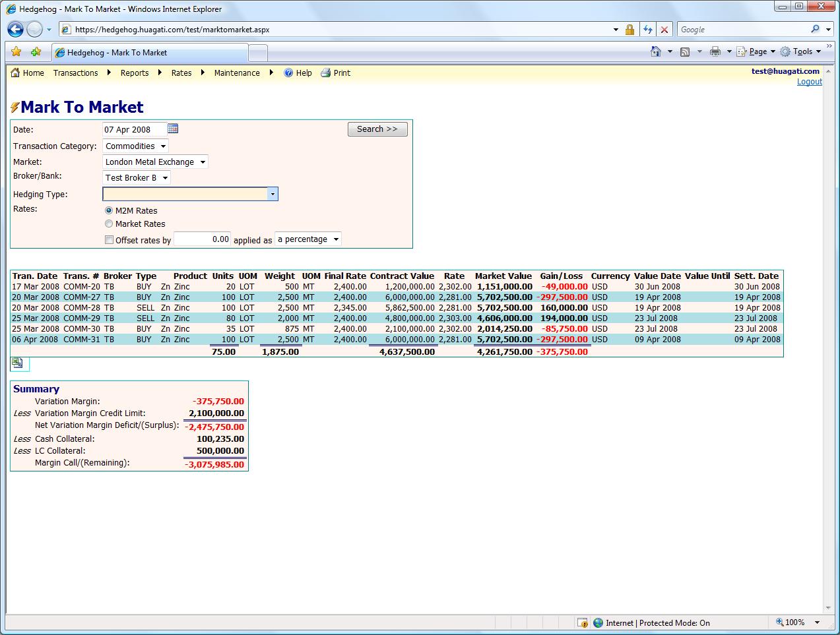The image size is (840, 635).
Task: Click the Print printer icon in menu
Action: tap(326, 73)
